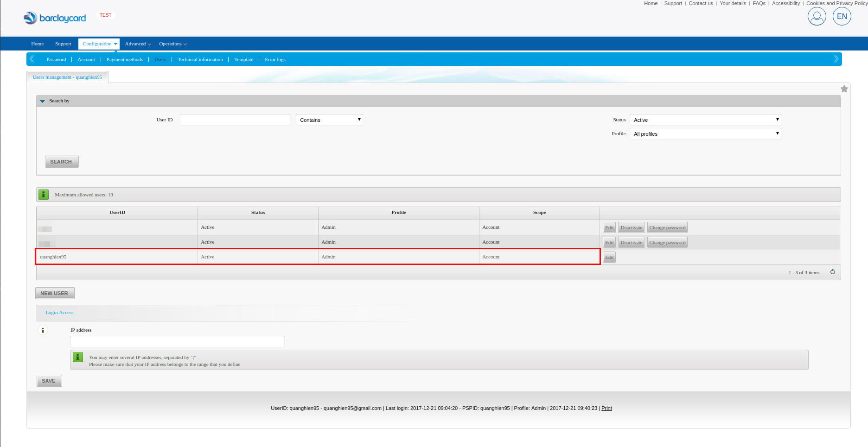Switch to Technical information tab
The height and width of the screenshot is (447, 868).
[200, 60]
